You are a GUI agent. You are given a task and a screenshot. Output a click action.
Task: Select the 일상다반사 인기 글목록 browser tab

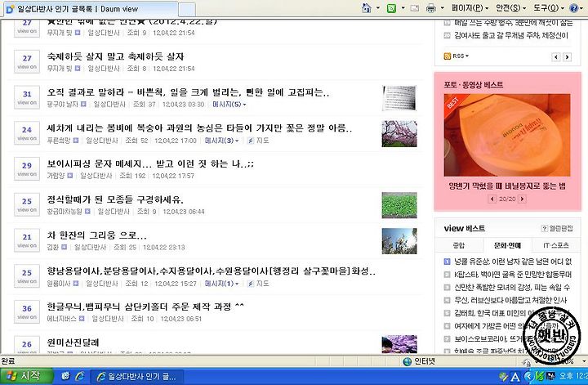(x=91, y=9)
